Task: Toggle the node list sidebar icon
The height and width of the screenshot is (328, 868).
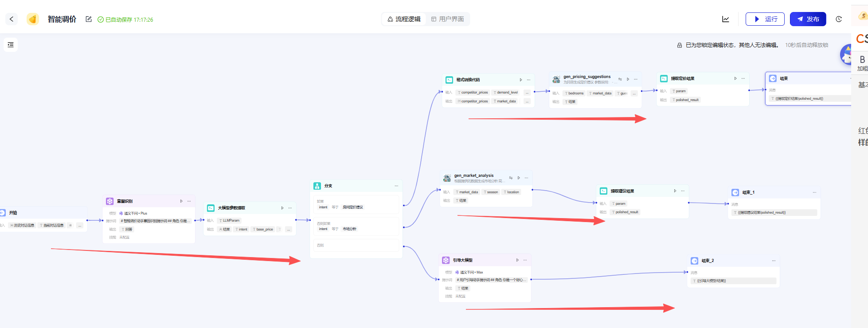Action: pos(11,45)
